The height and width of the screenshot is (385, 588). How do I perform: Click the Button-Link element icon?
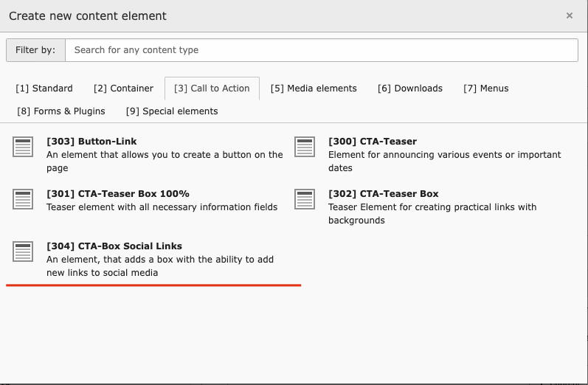click(x=24, y=146)
